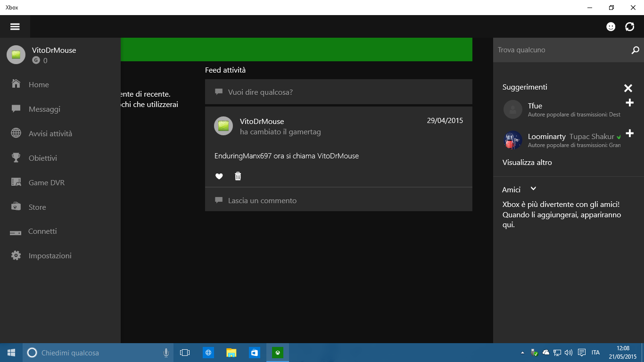Viewport: 644px width, 362px height.
Task: Click the magnifier search icon
Action: click(x=635, y=50)
